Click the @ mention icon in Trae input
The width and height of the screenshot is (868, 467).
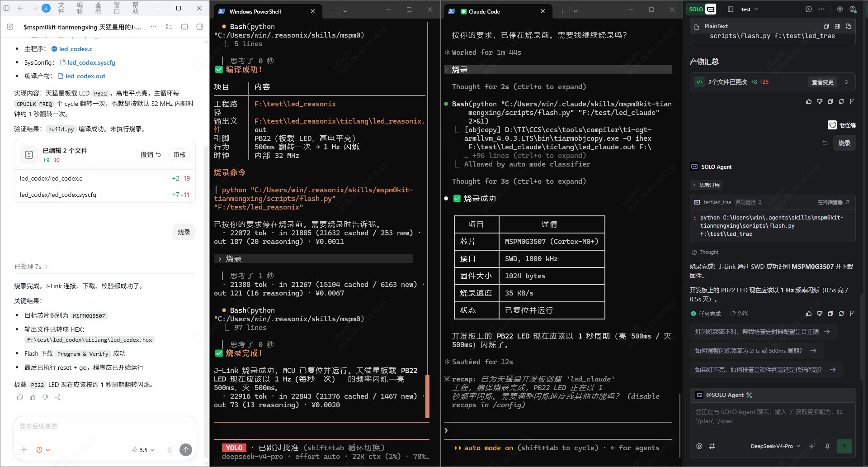click(699, 446)
